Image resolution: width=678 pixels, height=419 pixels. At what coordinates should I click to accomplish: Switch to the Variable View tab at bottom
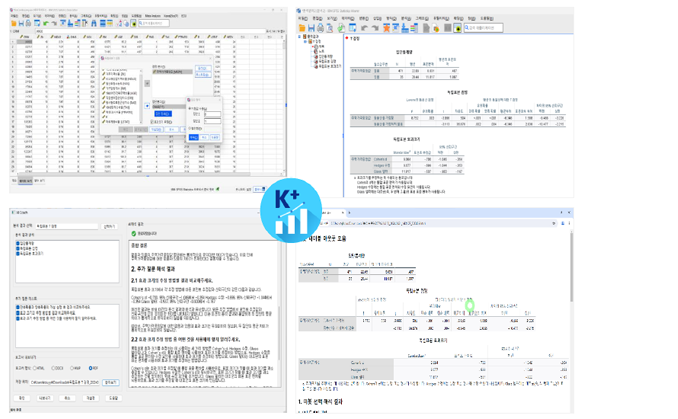click(x=40, y=181)
